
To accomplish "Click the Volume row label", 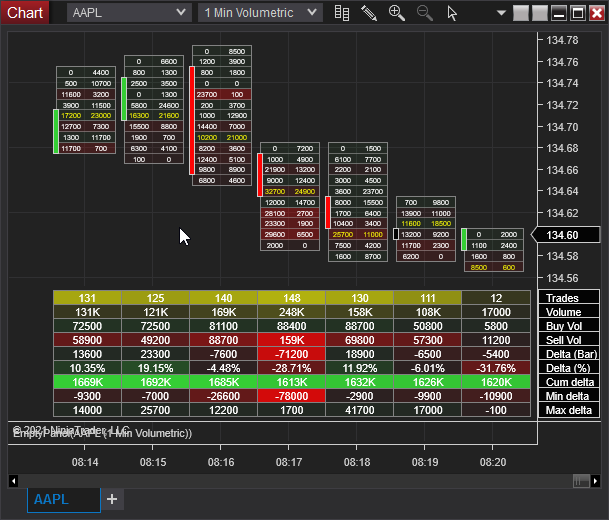I will pos(569,312).
